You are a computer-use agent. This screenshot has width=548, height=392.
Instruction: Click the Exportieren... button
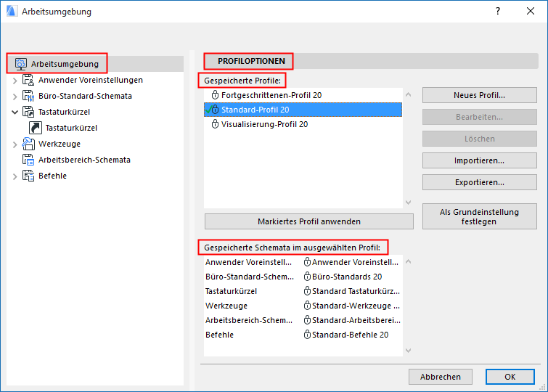[479, 182]
